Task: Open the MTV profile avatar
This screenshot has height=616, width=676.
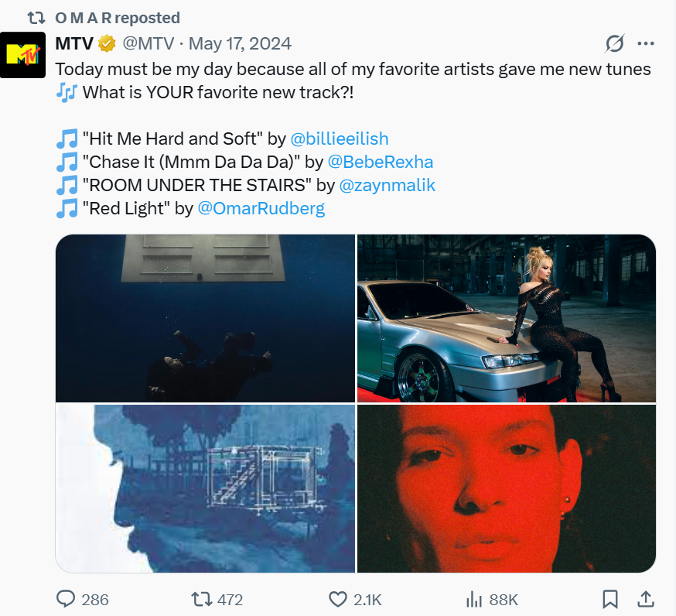Action: 22,55
